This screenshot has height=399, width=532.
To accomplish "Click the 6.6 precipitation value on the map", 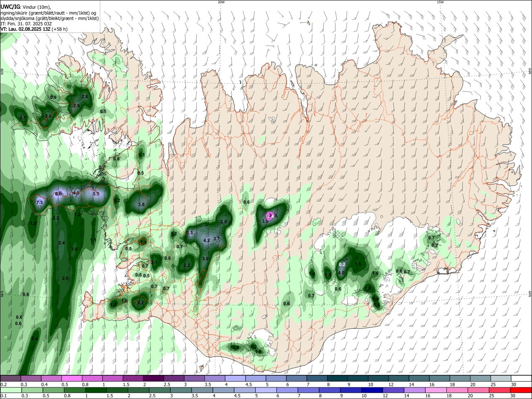I will tap(58, 194).
